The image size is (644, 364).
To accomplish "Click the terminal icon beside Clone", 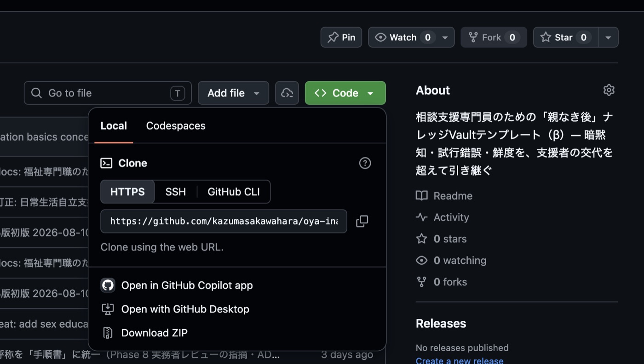I will pyautogui.click(x=106, y=163).
